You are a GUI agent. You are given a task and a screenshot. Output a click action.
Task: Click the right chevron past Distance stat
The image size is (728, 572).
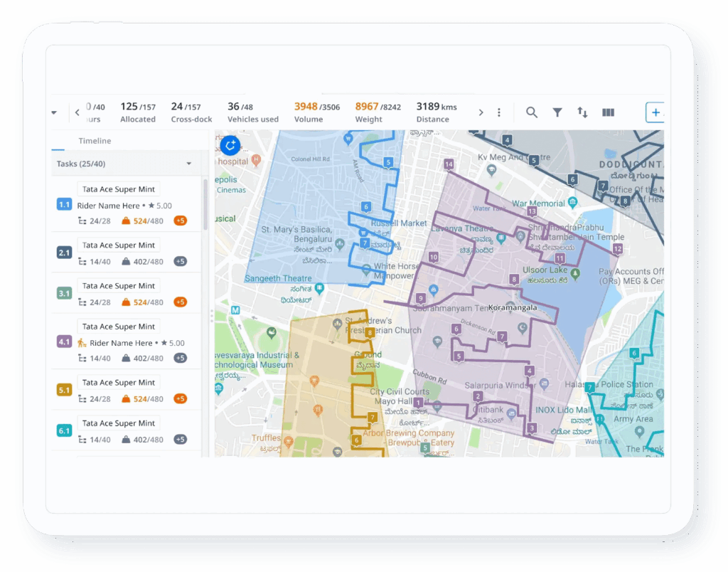[481, 112]
